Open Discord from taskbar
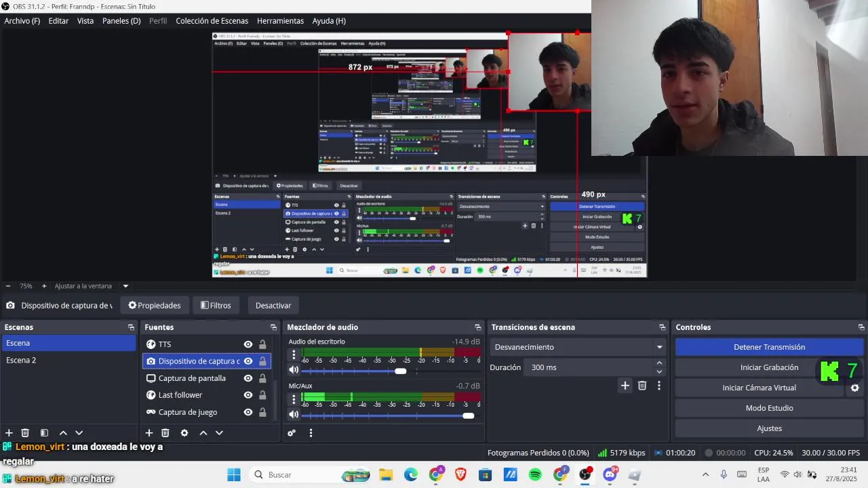868x488 pixels. click(x=610, y=474)
